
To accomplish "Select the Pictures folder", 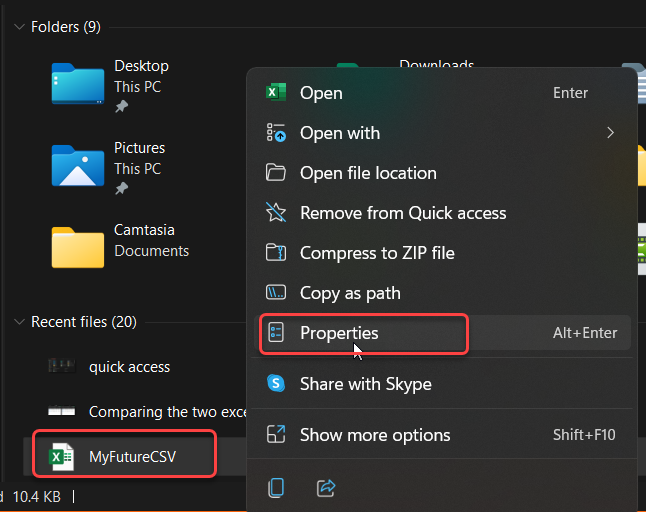I will tap(139, 148).
